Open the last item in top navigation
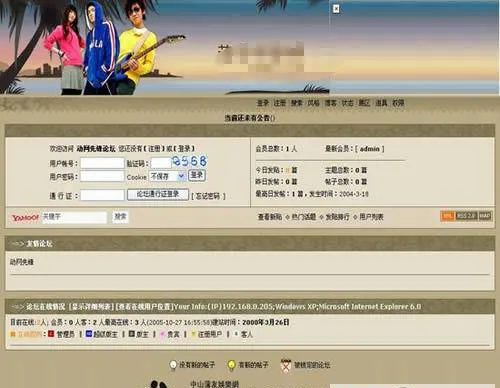Viewport: 500px width, 388px height. click(x=398, y=103)
